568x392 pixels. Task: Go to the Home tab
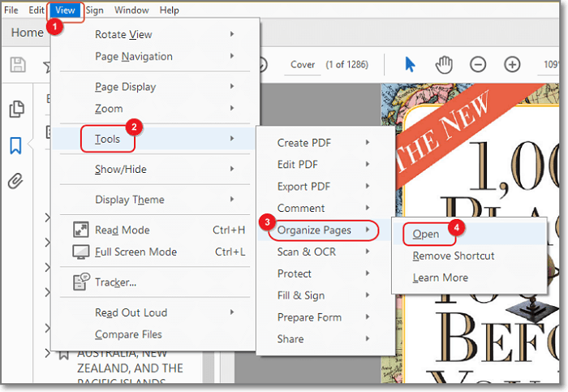(27, 32)
